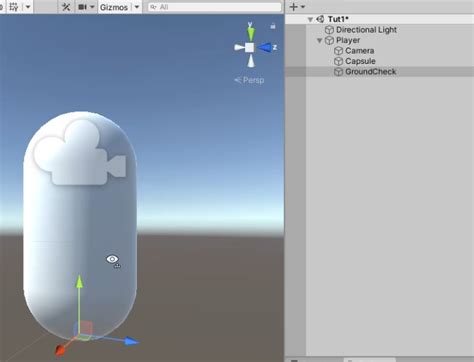Collapse the Player foldout arrow
This screenshot has width=474, height=362.
click(320, 40)
